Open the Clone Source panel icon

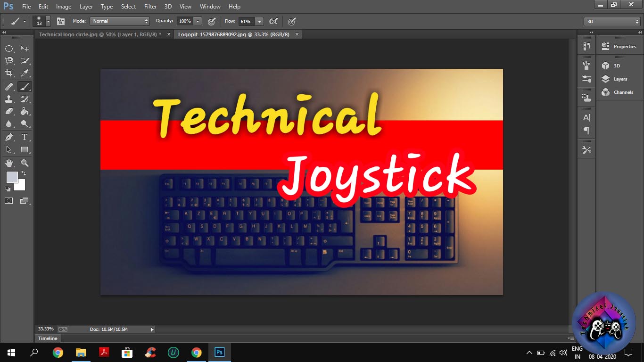(586, 98)
